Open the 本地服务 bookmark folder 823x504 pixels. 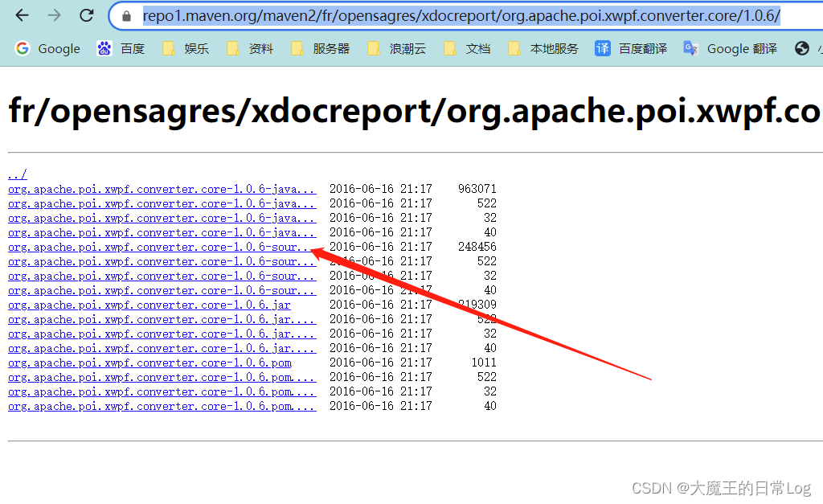click(543, 49)
